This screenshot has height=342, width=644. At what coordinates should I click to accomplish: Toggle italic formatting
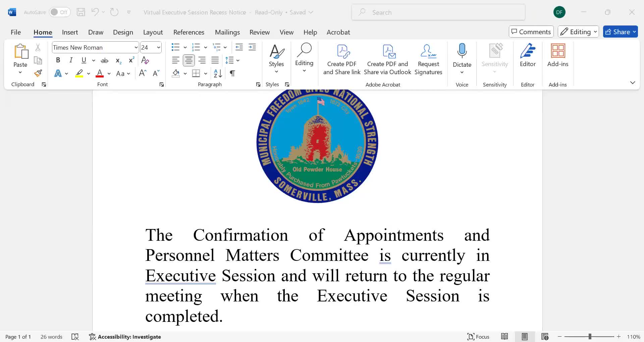71,60
